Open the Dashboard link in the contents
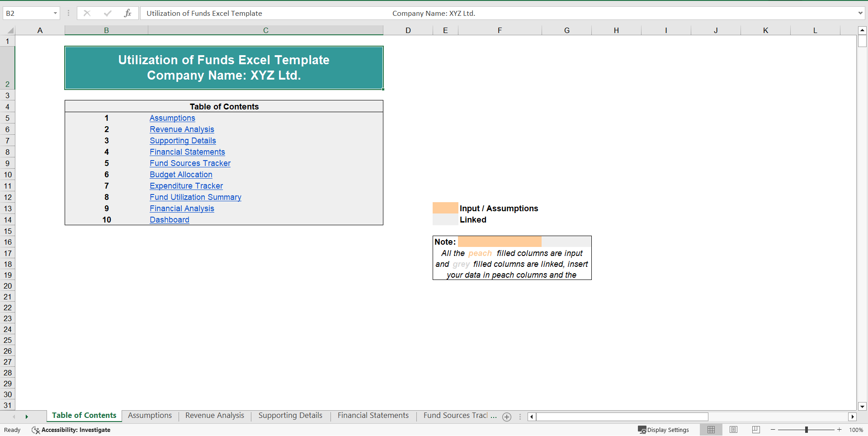The height and width of the screenshot is (436, 868). (x=170, y=219)
